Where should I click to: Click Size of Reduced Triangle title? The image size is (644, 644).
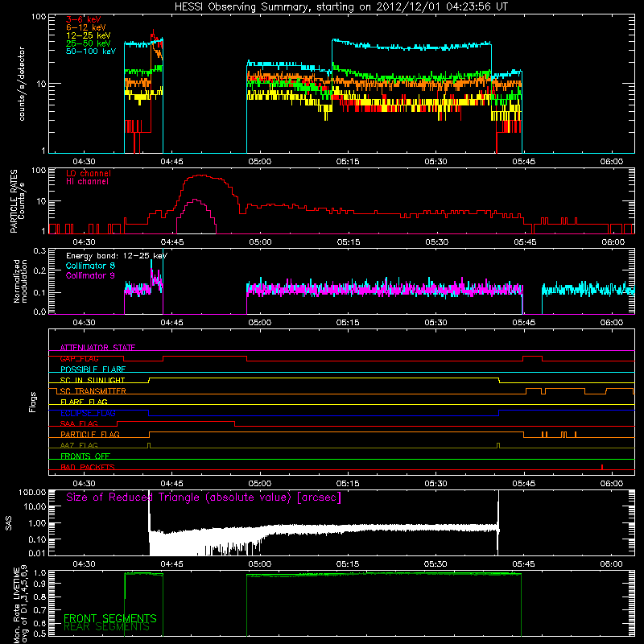point(204,497)
